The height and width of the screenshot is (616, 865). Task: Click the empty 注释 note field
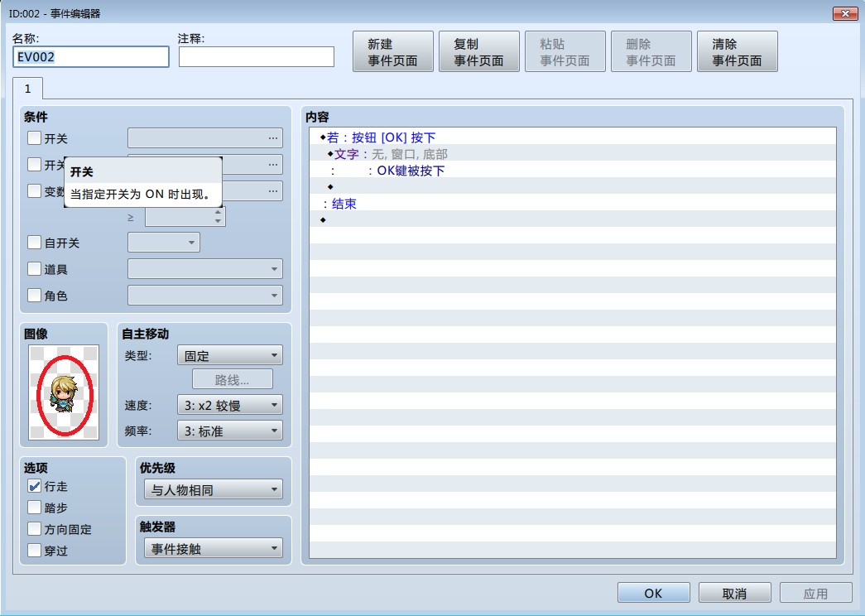(x=257, y=57)
